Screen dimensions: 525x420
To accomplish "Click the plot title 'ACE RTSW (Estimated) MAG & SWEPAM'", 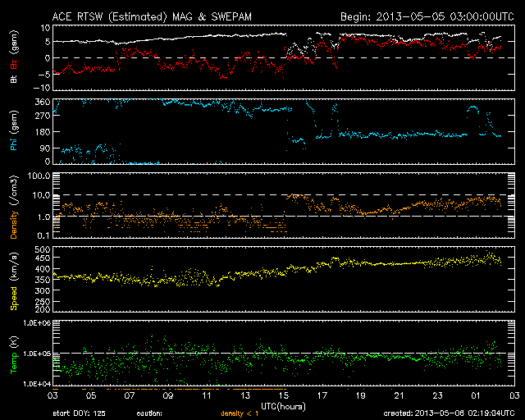I will 152,16.
